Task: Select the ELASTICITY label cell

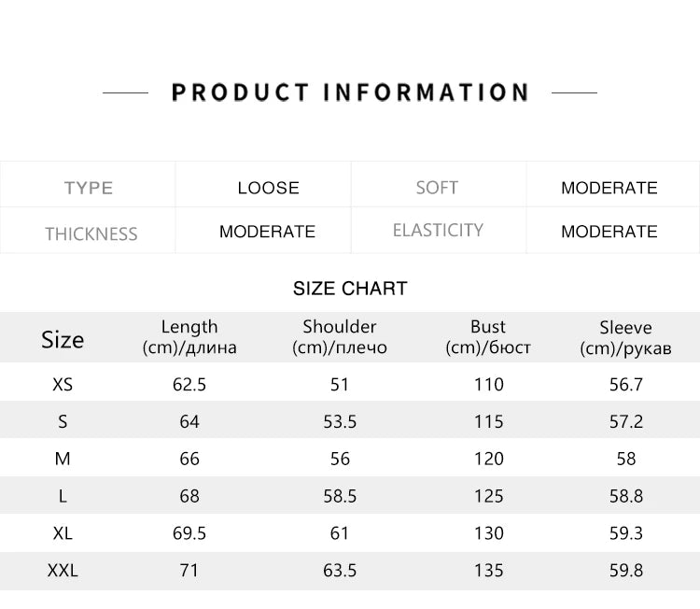Action: click(x=438, y=230)
